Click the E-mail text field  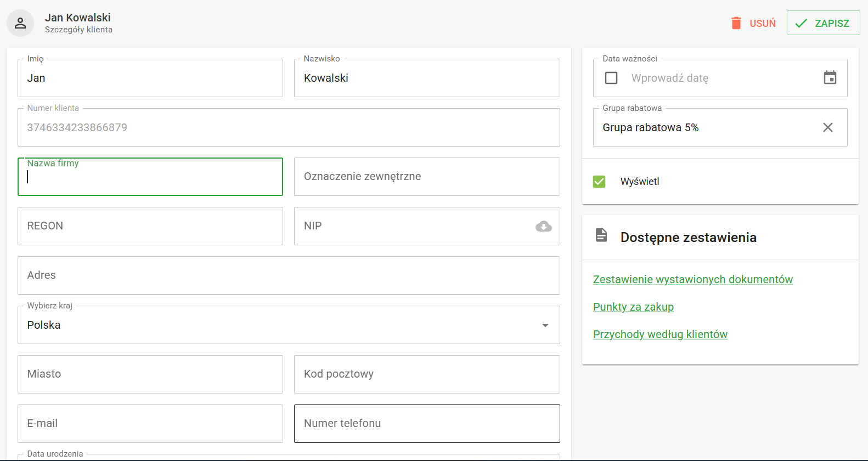pyautogui.click(x=150, y=424)
